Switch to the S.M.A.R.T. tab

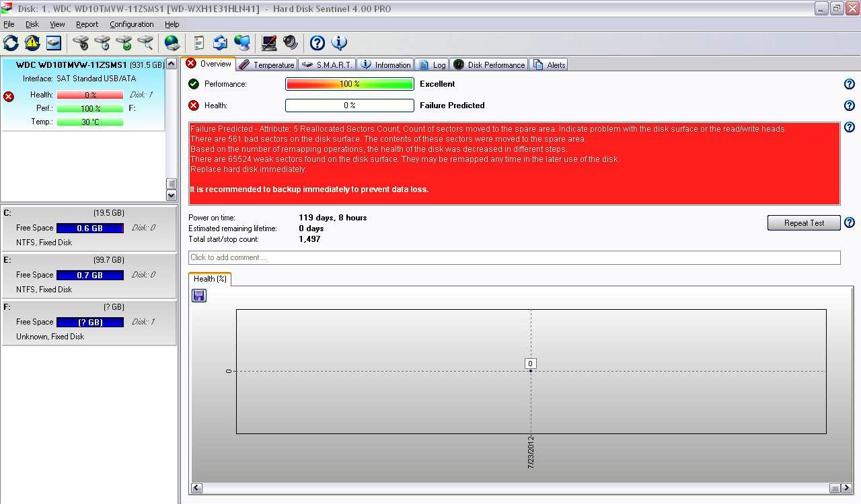[327, 65]
